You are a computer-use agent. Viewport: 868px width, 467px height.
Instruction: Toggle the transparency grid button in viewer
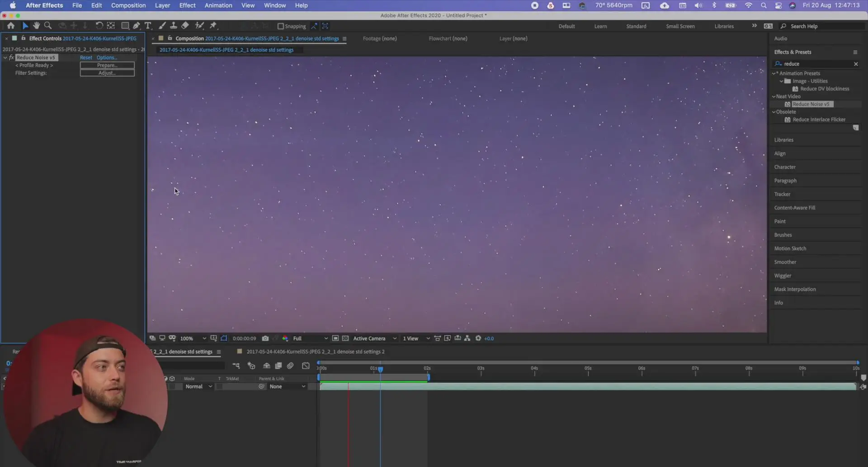click(x=345, y=338)
